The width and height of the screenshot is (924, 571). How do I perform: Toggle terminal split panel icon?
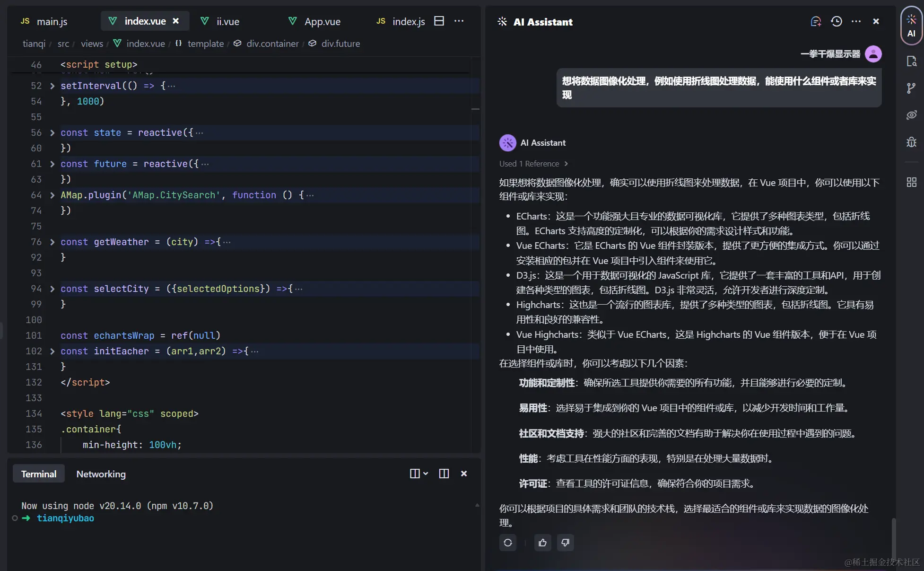tap(444, 474)
